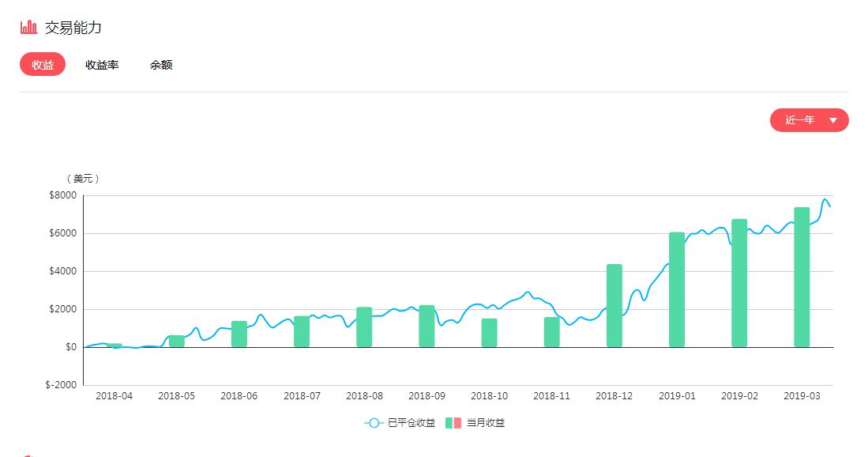Click the 2019-02 monthly bar
Screen dimensions: 868x457
pos(739,283)
